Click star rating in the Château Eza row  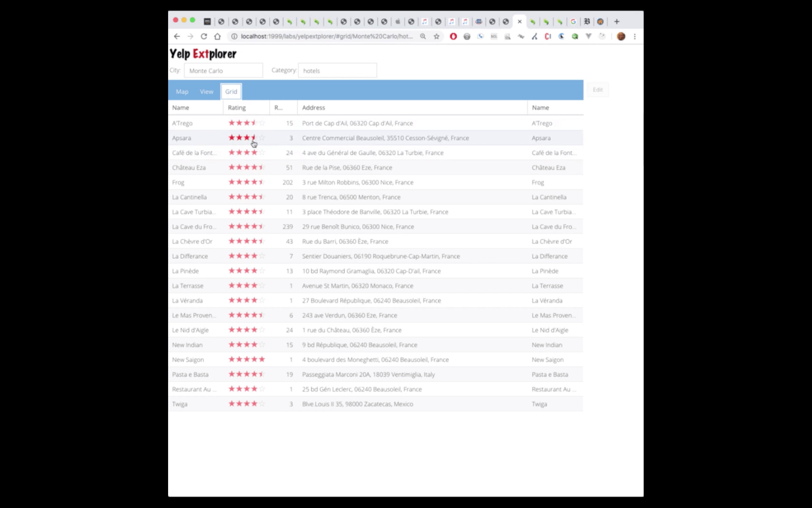click(x=247, y=167)
